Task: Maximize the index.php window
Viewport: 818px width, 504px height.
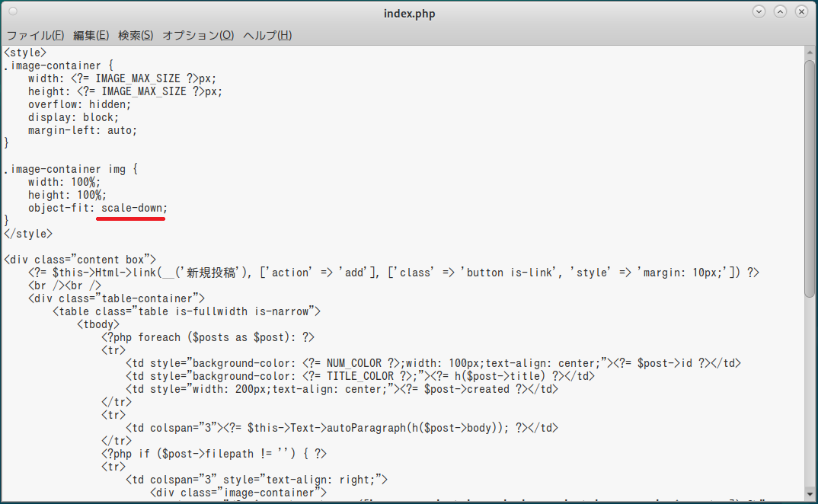Action: (780, 12)
